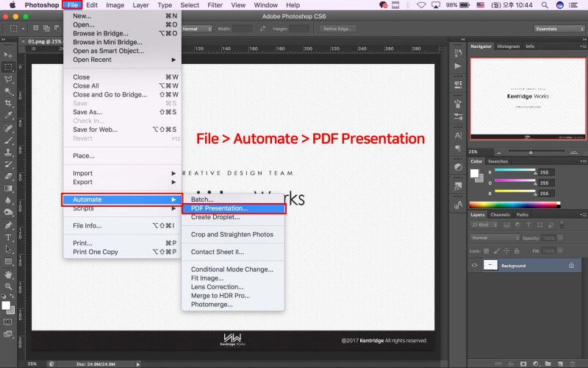Open the Kind filter dropdown in Layers
Viewport: 588px width, 368px height.
484,225
